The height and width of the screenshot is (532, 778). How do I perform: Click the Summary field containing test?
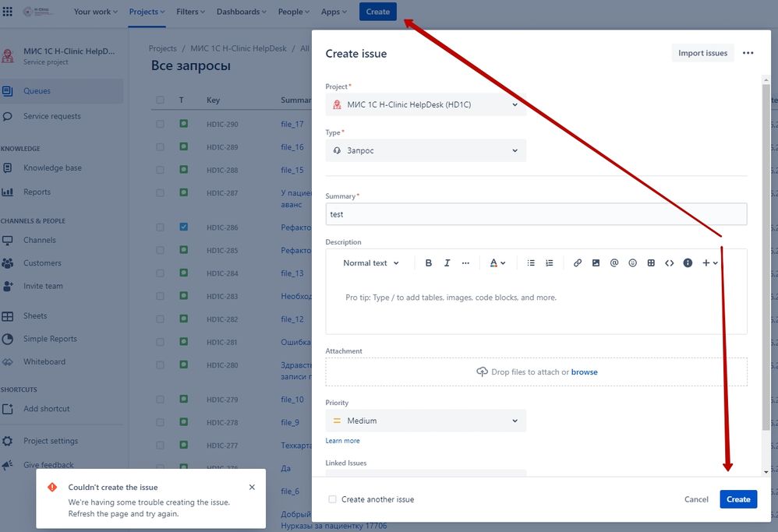[536, 214]
